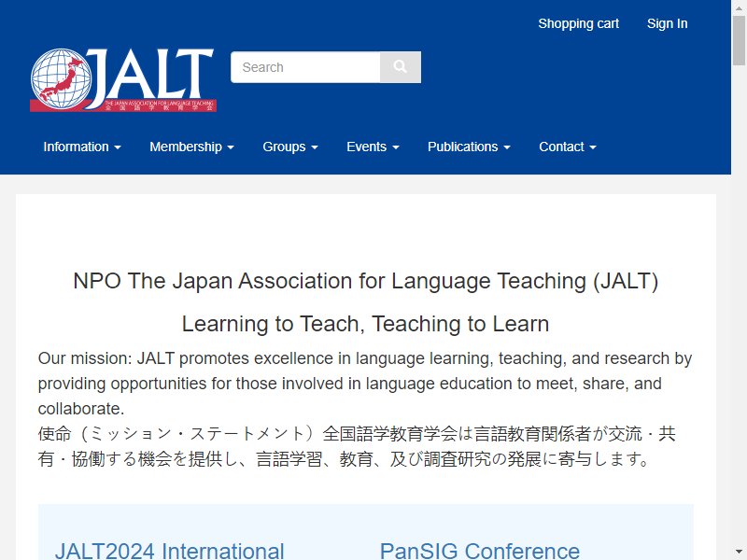Expand the Publications menu

pyautogui.click(x=469, y=147)
